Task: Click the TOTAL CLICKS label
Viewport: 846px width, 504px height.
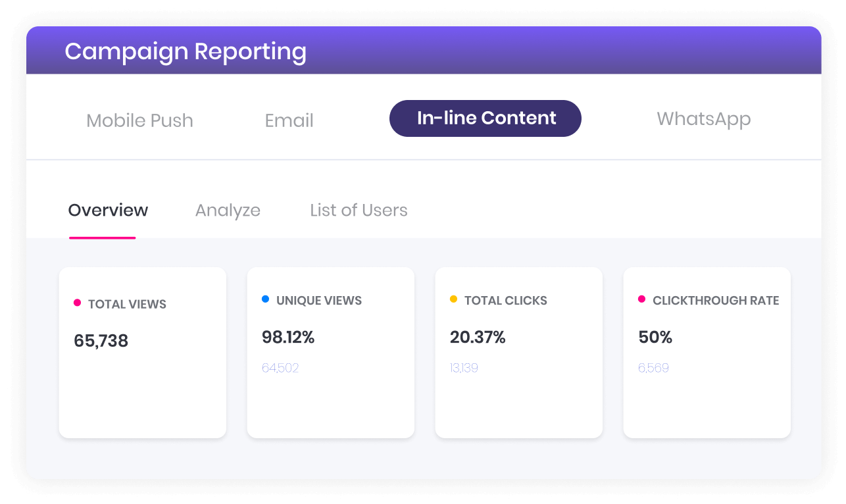Action: pos(505,301)
